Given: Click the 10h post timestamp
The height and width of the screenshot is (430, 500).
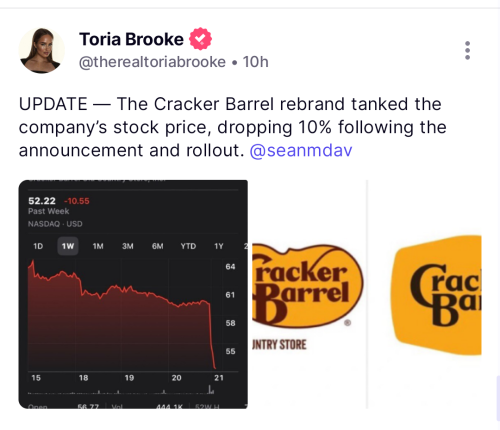Looking at the screenshot, I should (255, 62).
